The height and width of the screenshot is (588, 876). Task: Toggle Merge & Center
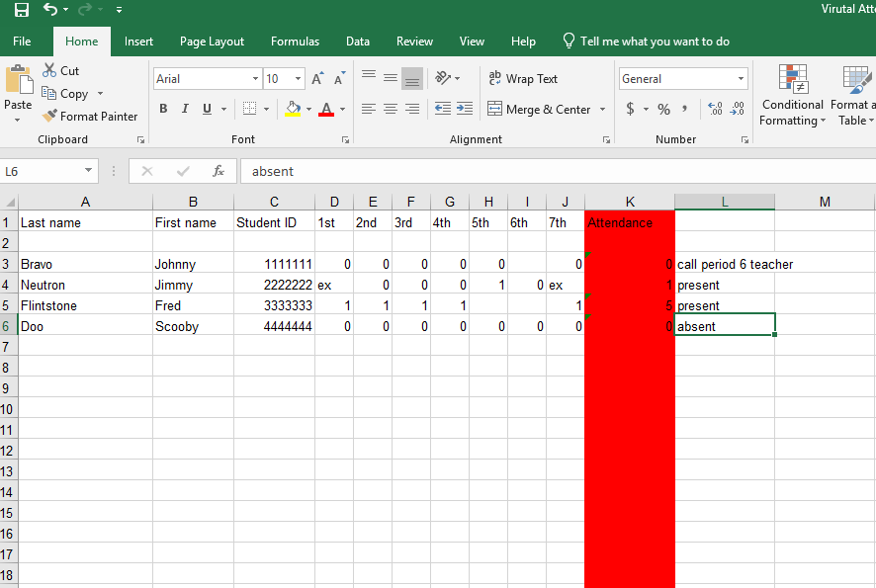(540, 109)
